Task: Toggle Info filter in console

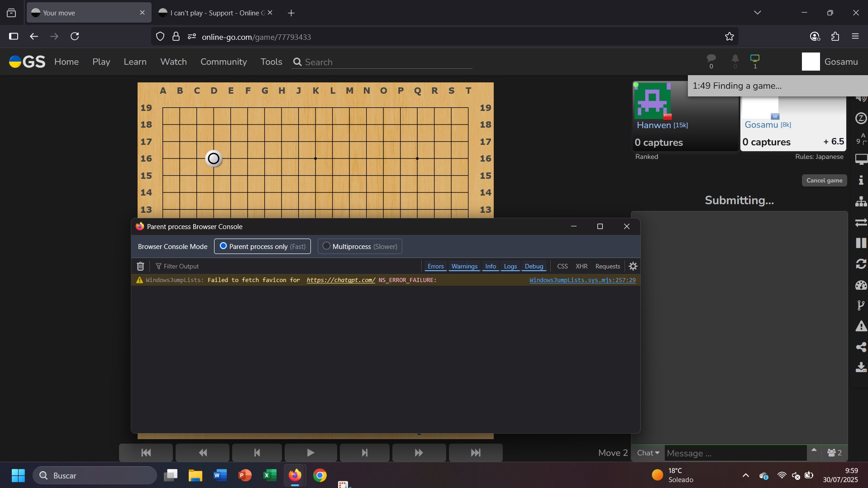Action: 491,266
